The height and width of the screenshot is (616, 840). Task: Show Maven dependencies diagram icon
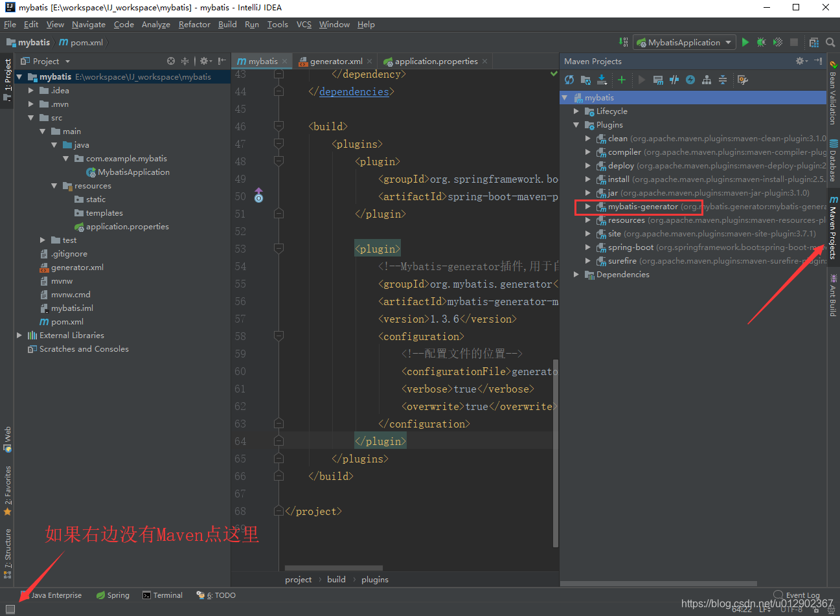coord(707,80)
